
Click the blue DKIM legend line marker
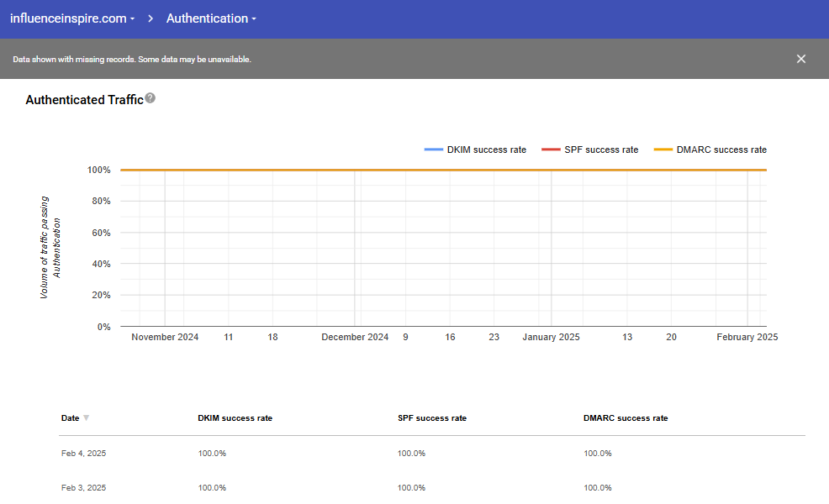[434, 150]
